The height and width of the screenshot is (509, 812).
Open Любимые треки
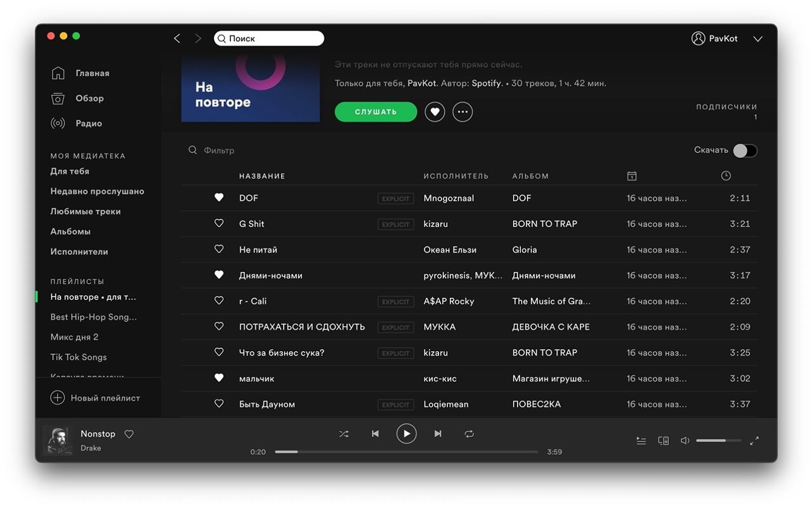tap(86, 212)
